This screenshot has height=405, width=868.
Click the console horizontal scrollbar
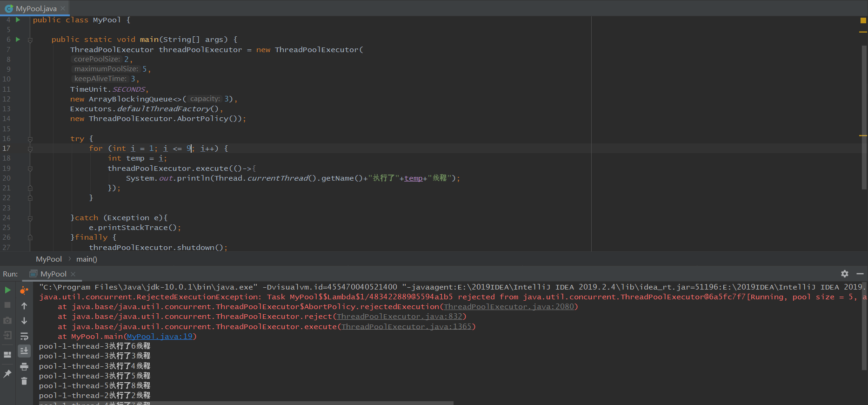point(246,403)
